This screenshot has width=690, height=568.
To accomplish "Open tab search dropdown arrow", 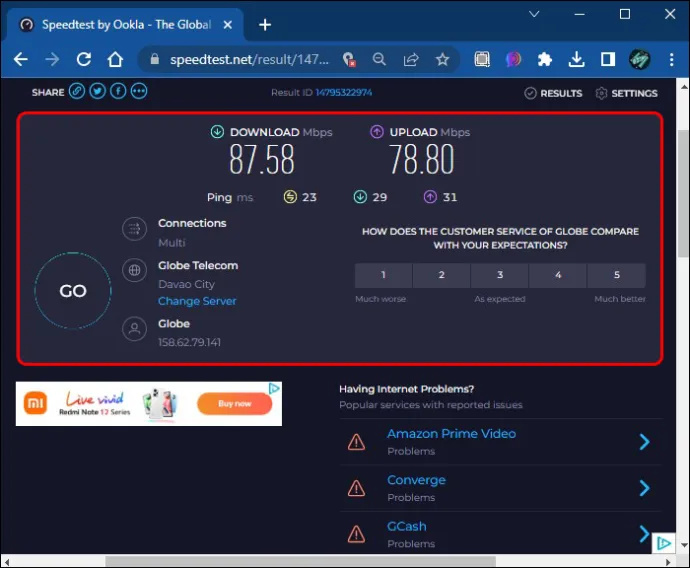I will 534,14.
